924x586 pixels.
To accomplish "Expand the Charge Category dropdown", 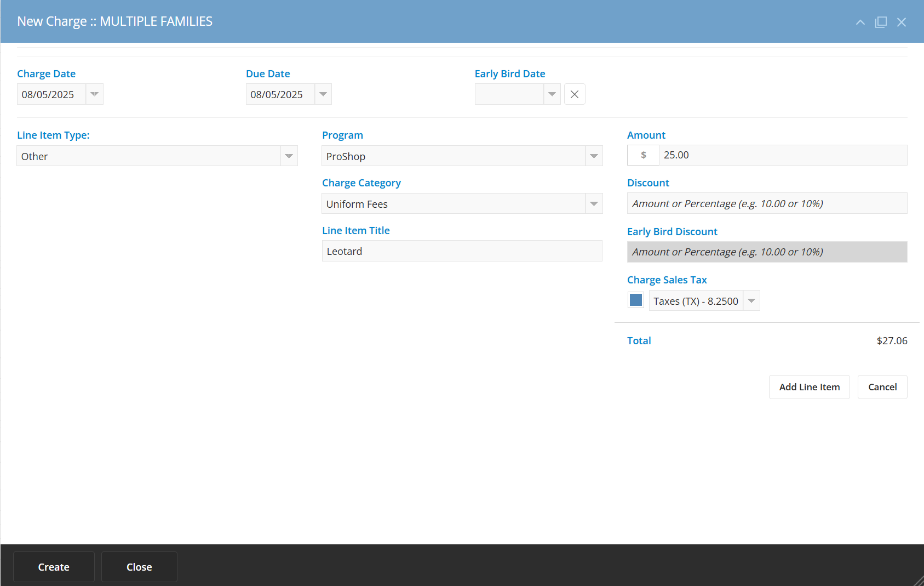I will (x=594, y=203).
